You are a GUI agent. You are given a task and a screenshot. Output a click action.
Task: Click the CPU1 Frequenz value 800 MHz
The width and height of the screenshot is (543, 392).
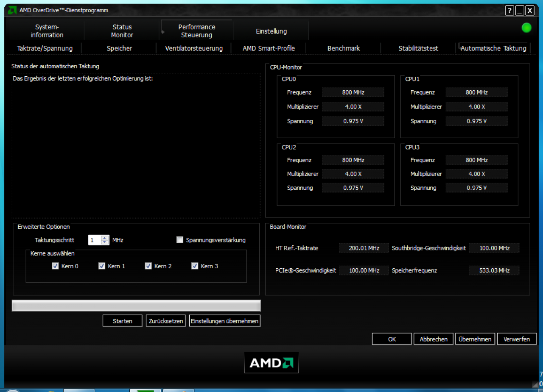476,92
